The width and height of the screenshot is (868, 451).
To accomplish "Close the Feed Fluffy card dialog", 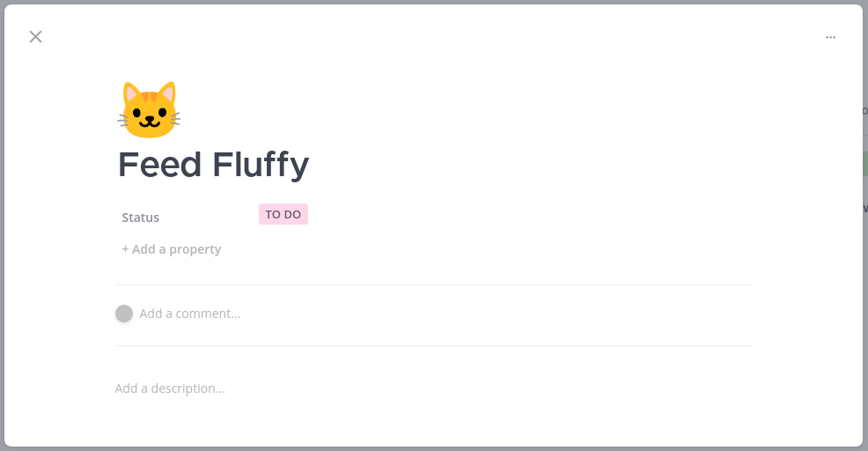I will (x=35, y=37).
